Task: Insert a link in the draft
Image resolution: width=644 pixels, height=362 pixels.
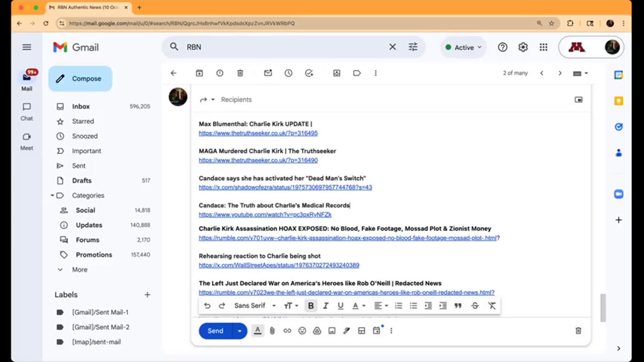Action: pyautogui.click(x=287, y=330)
